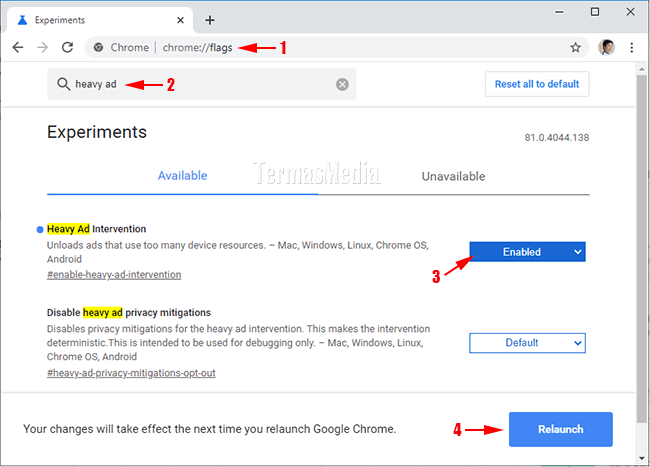Switch to the Available tab
Viewport: 650px width, 467px height.
pyautogui.click(x=182, y=176)
